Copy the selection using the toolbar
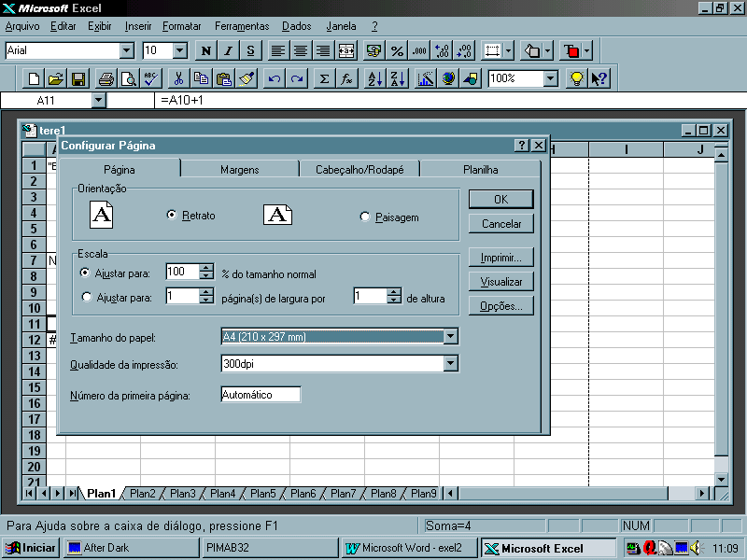 tap(201, 78)
